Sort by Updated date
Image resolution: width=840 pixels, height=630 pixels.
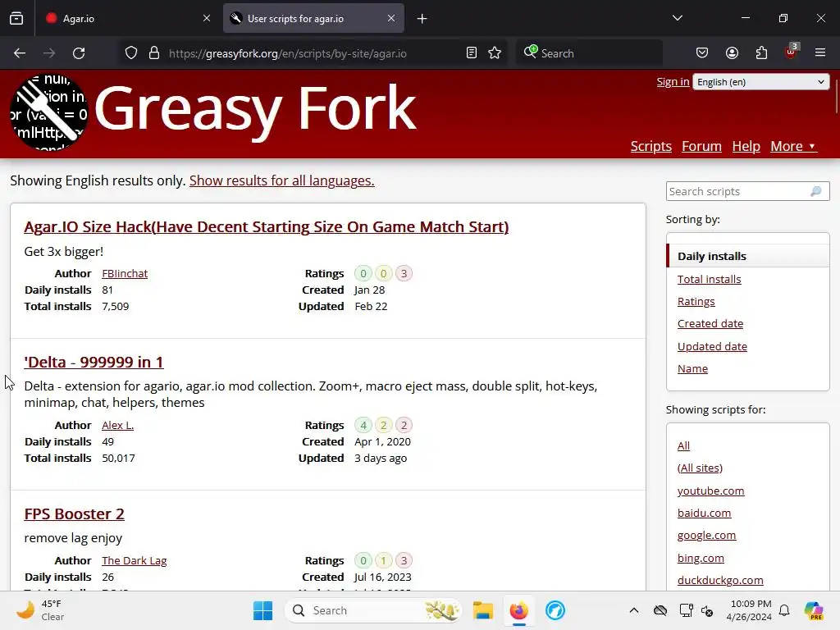pos(712,347)
